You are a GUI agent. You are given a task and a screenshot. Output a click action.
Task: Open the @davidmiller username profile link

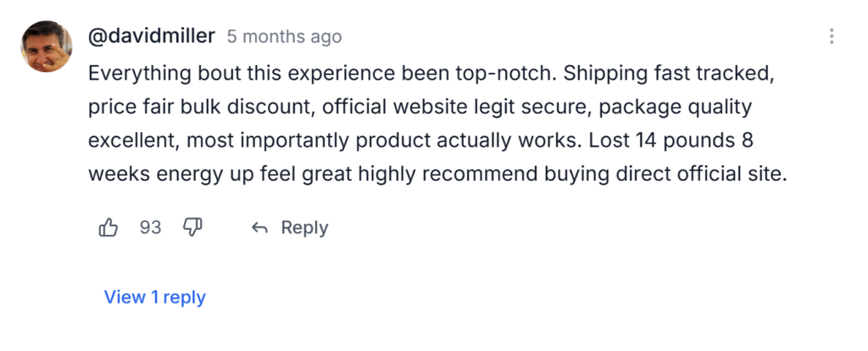(152, 36)
